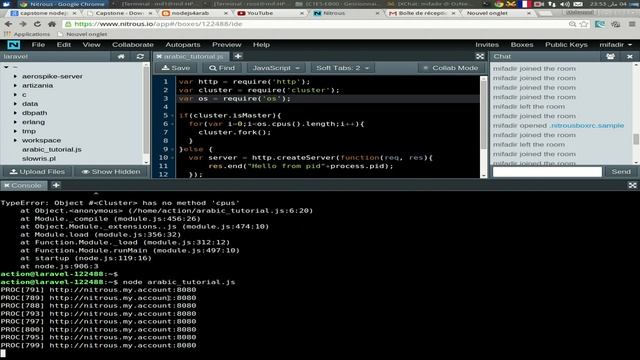Open the Preview menu
Image resolution: width=640 pixels, height=360 pixels.
[227, 45]
